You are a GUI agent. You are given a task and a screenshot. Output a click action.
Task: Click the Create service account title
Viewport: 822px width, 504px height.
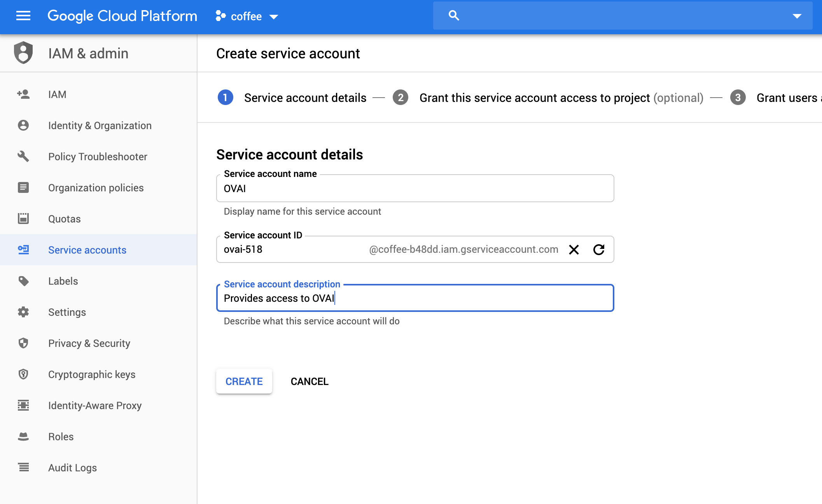coord(288,53)
